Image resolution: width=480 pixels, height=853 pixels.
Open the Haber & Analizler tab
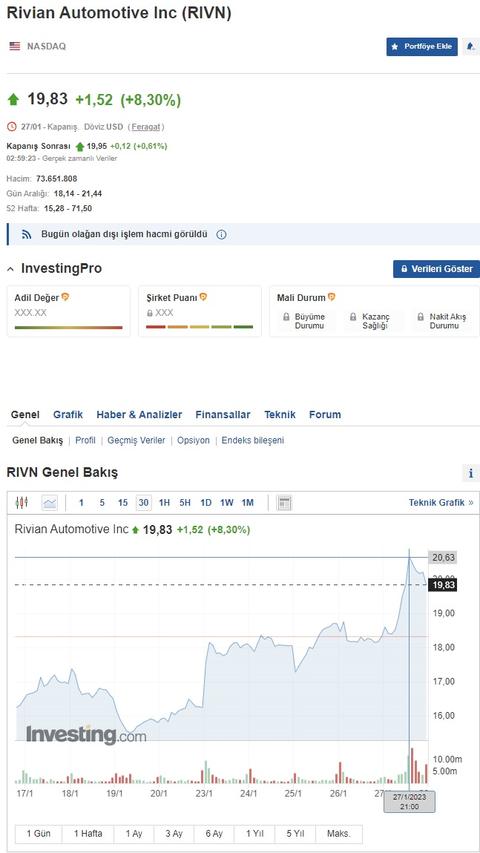click(139, 415)
